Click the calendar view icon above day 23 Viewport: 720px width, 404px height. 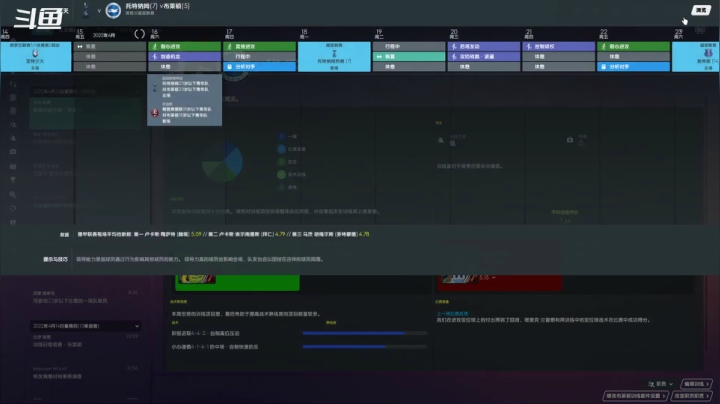(x=700, y=31)
